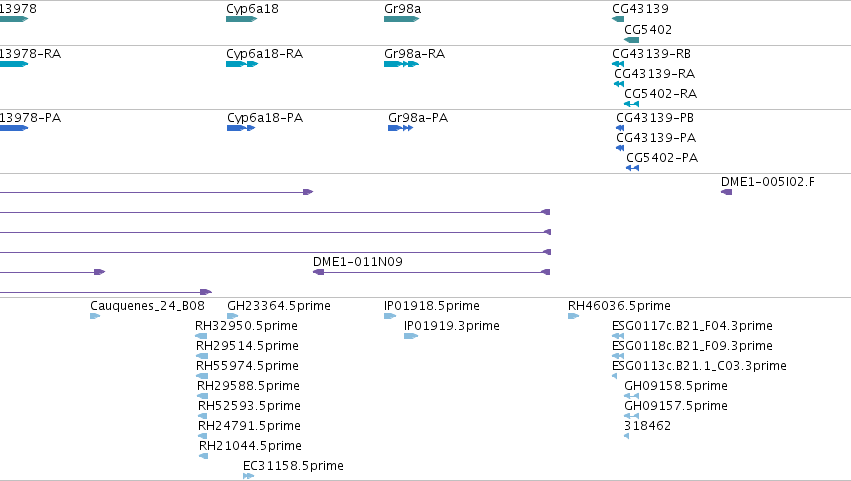Click the IP01919.3prime EST arrow
The image size is (851, 481).
411,336
